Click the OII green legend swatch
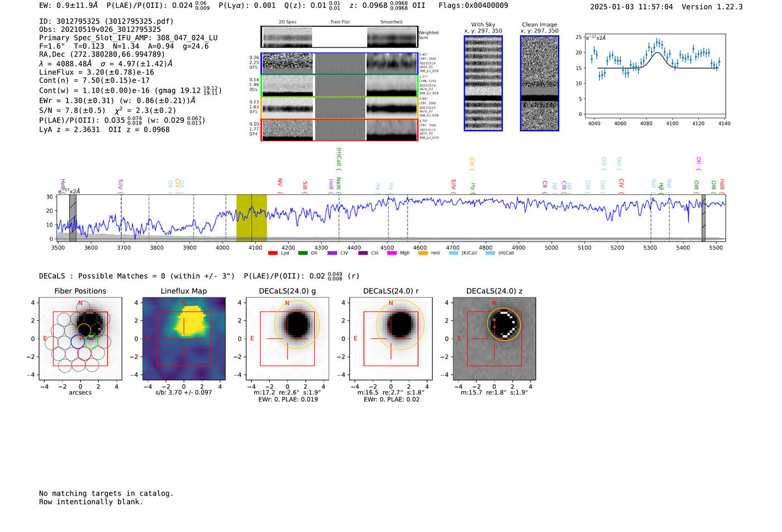 tap(303, 253)
